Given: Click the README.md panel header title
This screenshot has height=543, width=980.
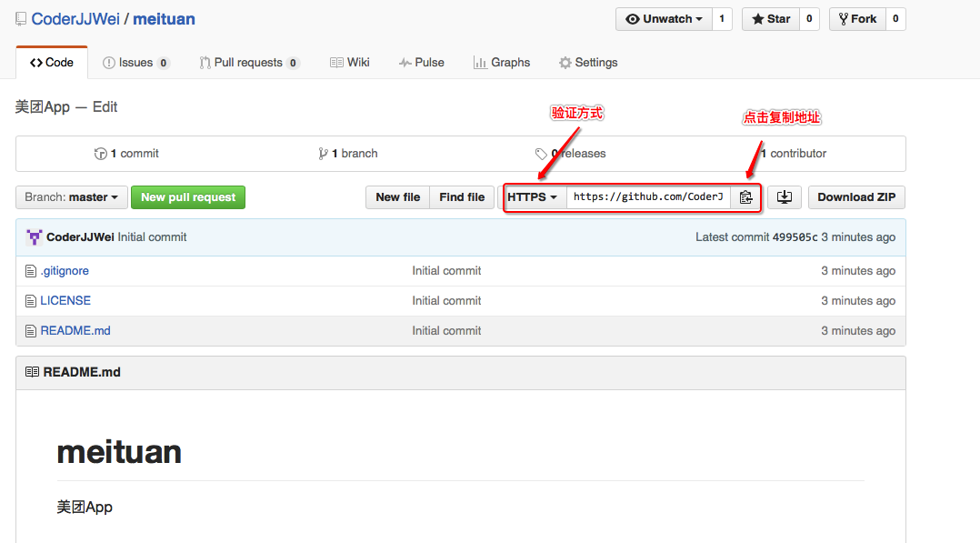Looking at the screenshot, I should click(x=82, y=372).
